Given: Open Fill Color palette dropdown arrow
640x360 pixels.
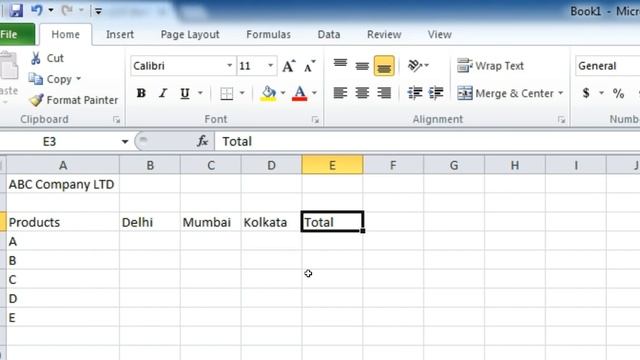Looking at the screenshot, I should click(283, 93).
